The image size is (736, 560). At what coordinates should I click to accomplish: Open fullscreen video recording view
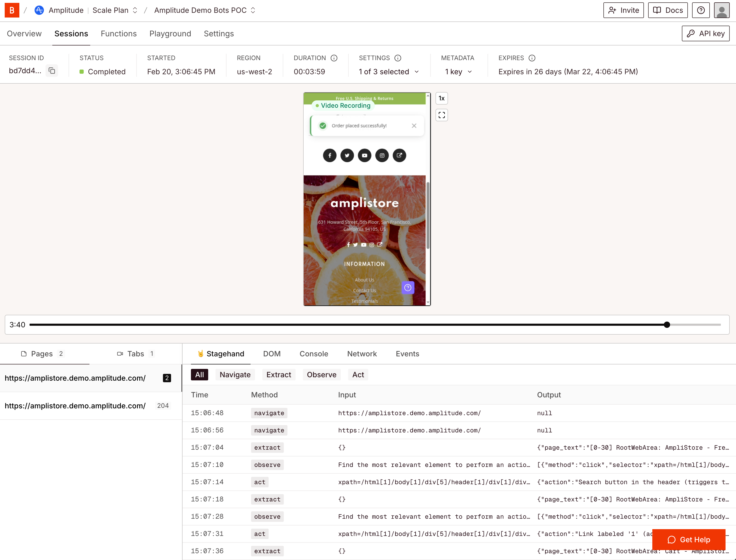(441, 115)
